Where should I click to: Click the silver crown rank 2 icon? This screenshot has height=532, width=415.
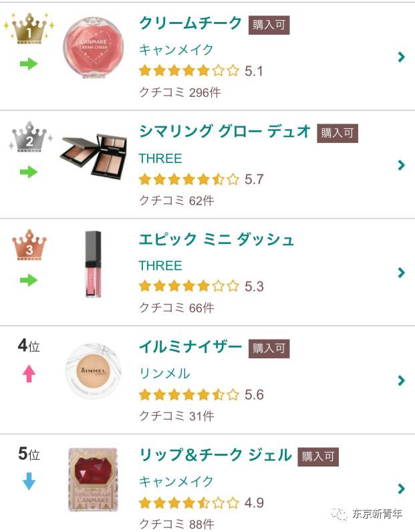click(x=29, y=138)
